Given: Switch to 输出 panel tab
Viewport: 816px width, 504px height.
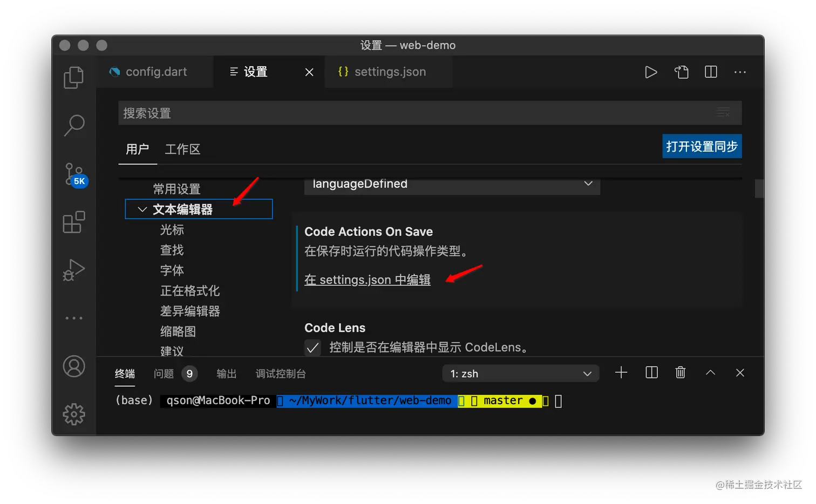Looking at the screenshot, I should (x=226, y=373).
